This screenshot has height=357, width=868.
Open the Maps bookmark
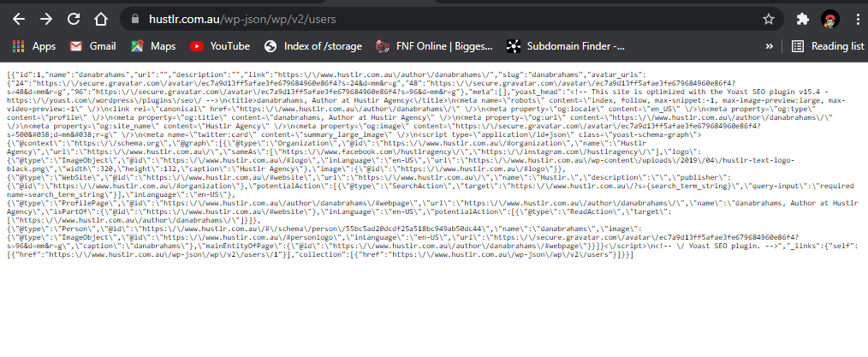pos(153,46)
